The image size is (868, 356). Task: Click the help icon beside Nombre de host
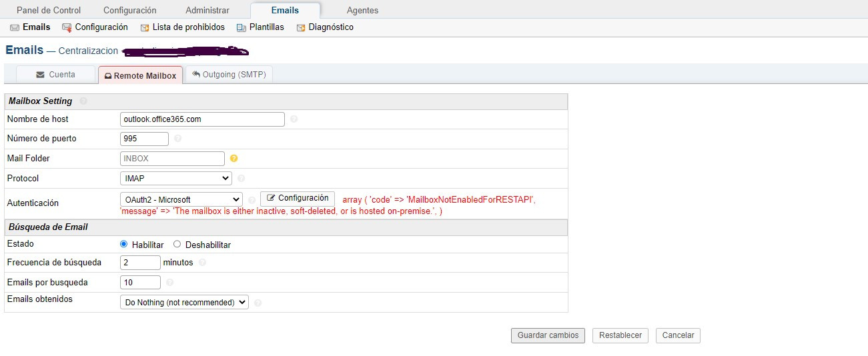tap(294, 119)
